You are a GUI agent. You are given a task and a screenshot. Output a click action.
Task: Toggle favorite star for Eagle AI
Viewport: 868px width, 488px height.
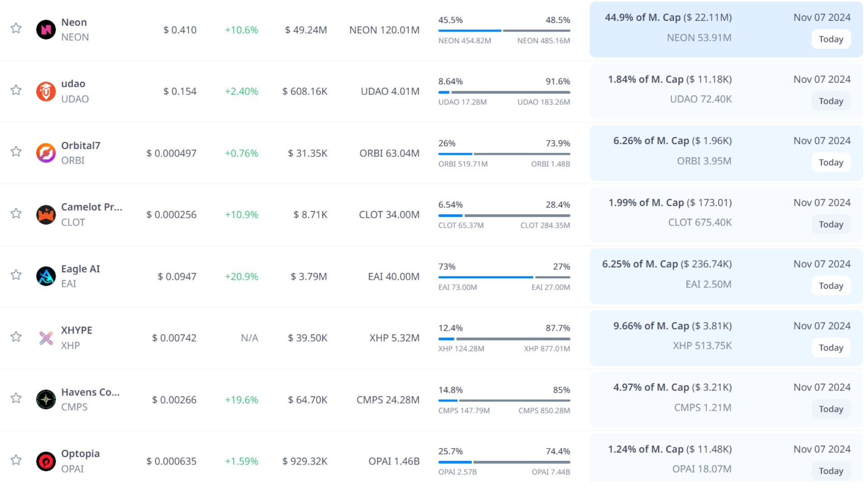click(16, 275)
